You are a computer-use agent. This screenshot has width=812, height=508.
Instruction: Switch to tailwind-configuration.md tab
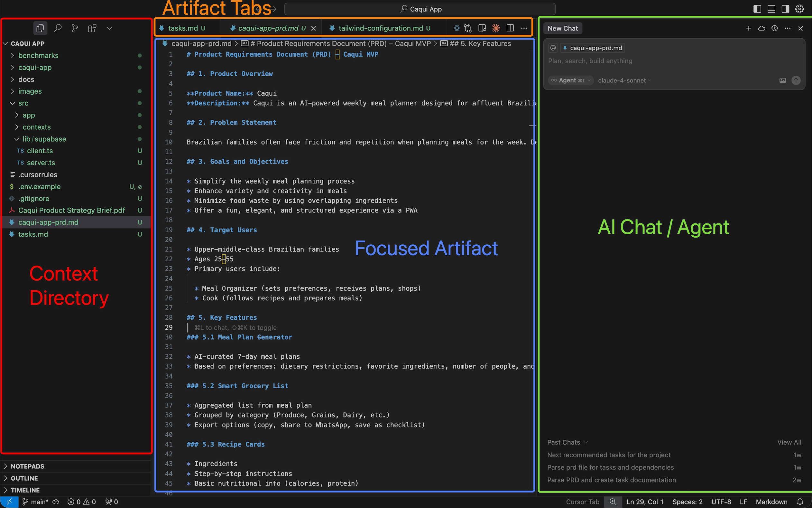pos(381,28)
